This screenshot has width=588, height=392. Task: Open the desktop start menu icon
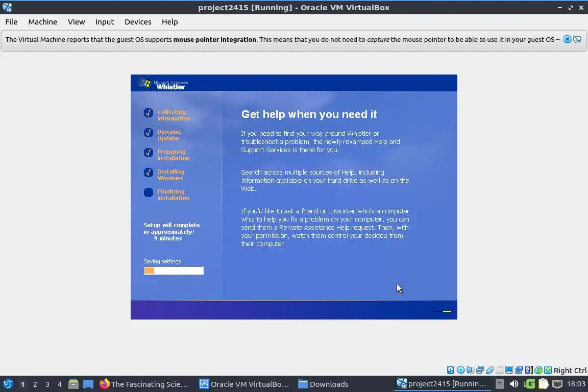point(8,384)
